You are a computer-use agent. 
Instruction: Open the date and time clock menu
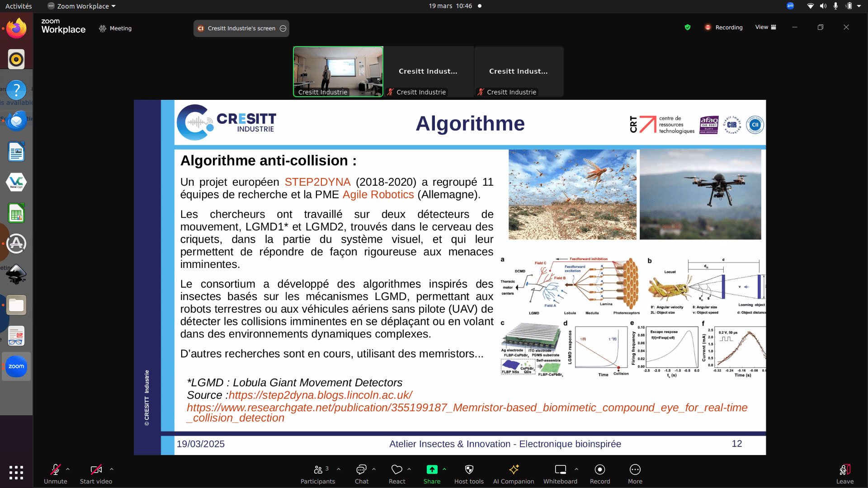click(450, 6)
